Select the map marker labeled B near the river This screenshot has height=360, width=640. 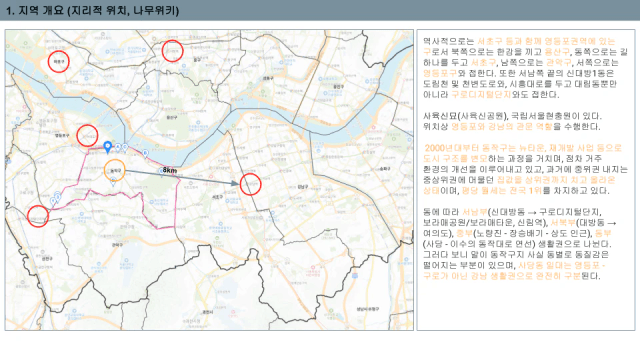point(145,153)
